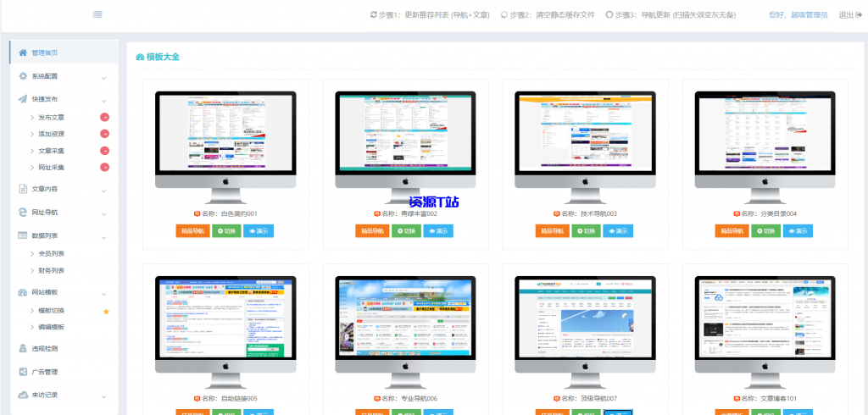
Task: Open the 顶级导航007 monitor thumbnail
Action: coord(585,332)
